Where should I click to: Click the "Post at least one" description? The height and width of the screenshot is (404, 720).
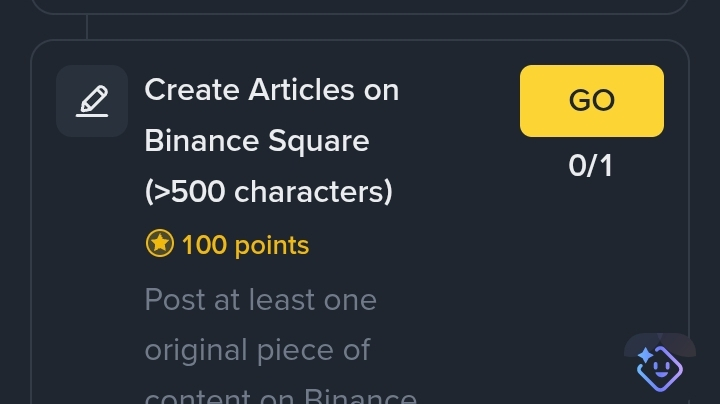click(x=260, y=300)
